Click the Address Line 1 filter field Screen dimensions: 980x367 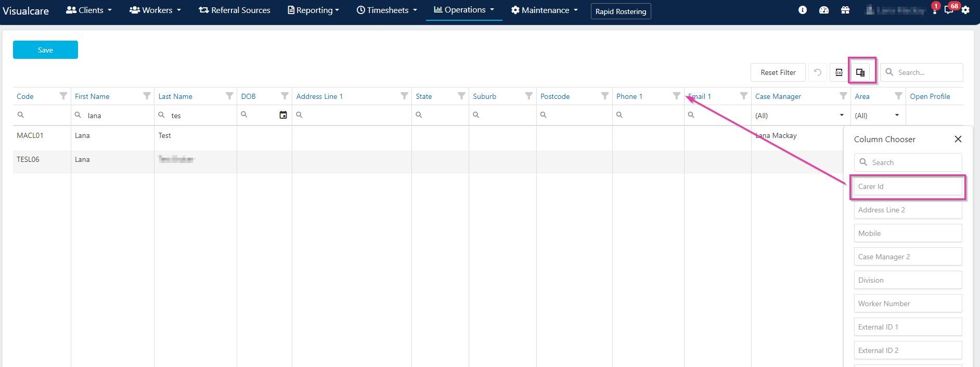coord(352,115)
